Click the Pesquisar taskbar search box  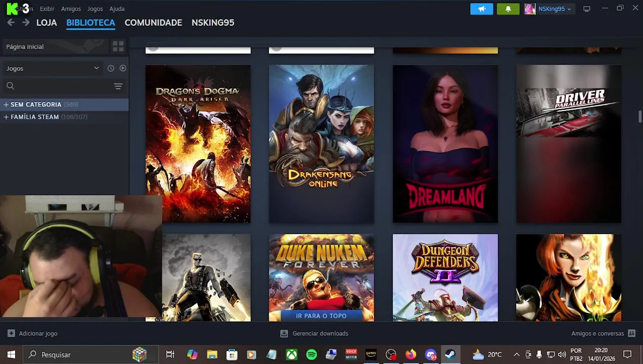coord(91,355)
